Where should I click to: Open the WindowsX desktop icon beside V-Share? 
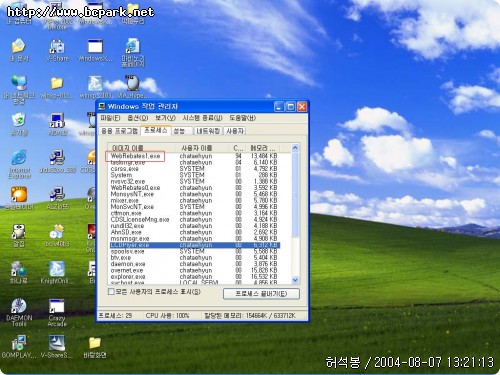click(x=95, y=50)
